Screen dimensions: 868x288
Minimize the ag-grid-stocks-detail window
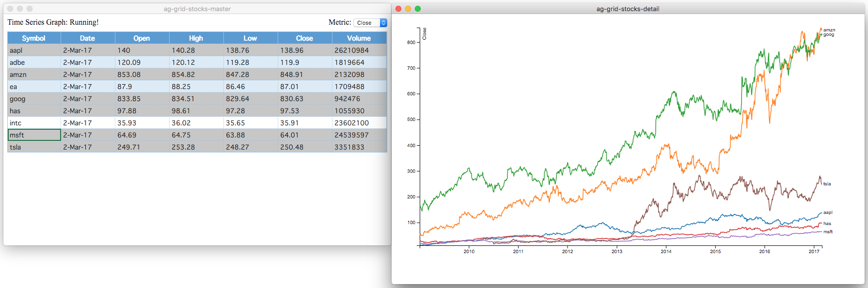point(408,9)
